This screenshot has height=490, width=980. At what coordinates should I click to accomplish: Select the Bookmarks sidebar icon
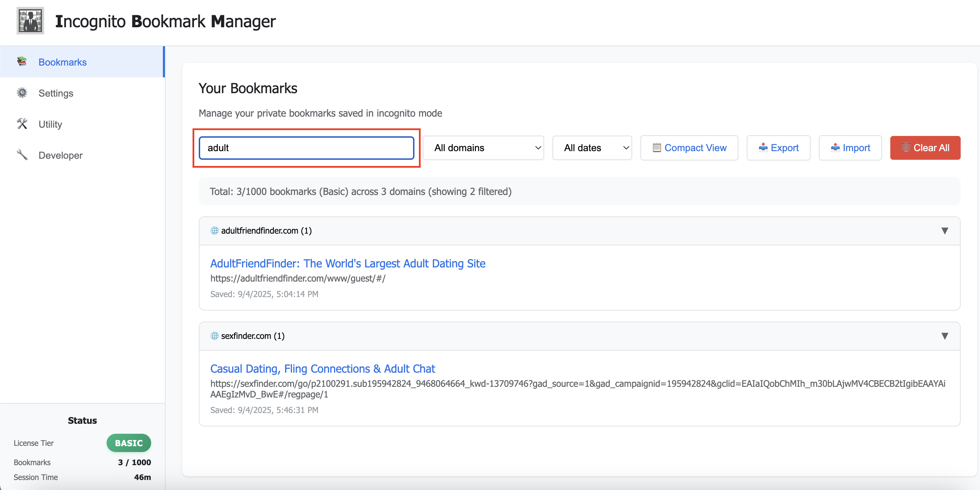[22, 62]
